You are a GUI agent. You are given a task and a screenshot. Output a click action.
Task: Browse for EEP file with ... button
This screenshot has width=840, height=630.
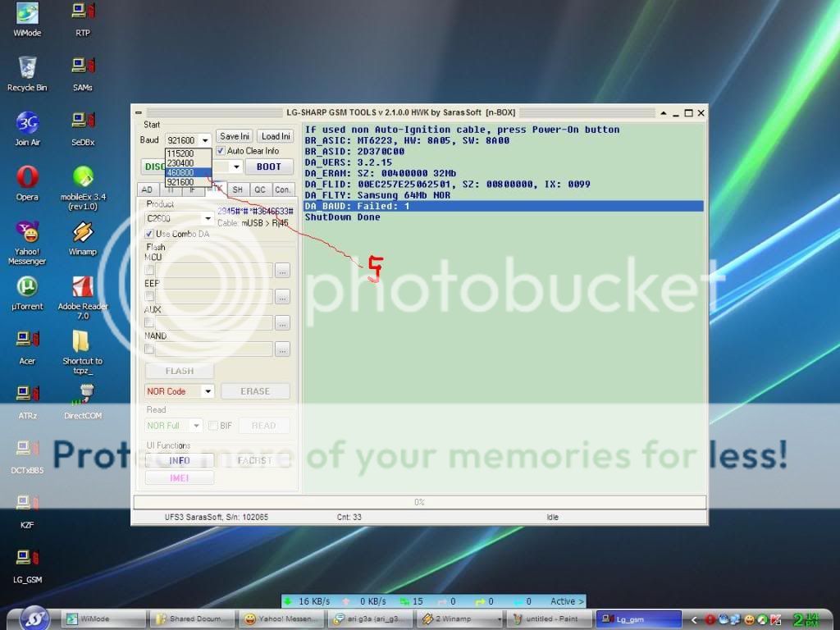282,296
